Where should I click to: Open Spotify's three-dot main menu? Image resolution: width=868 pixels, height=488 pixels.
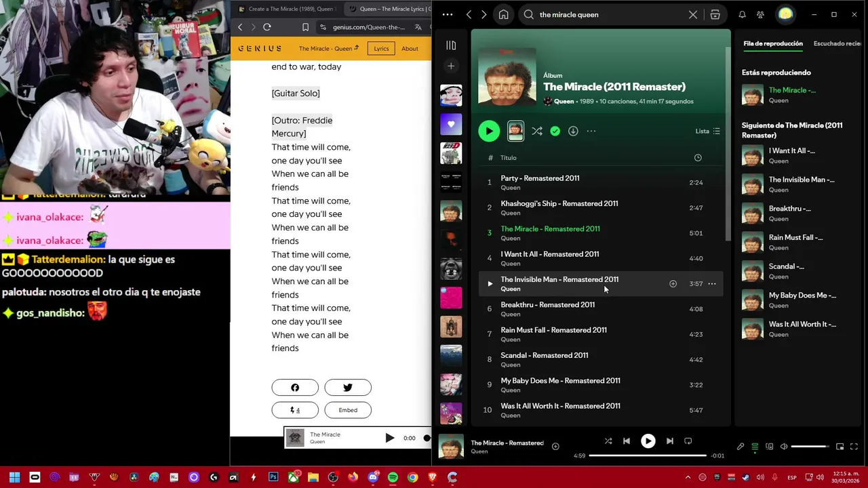[x=447, y=14]
